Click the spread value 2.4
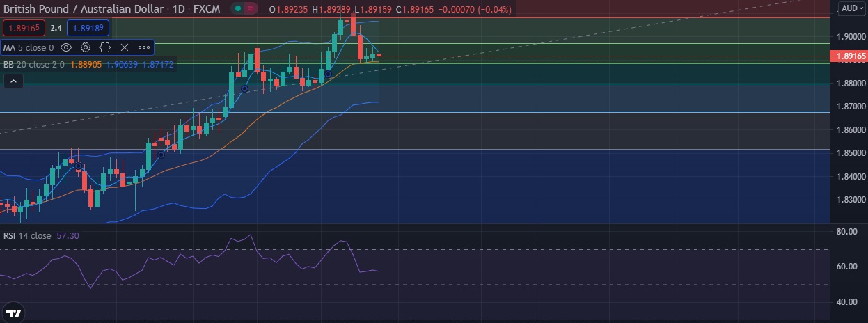Viewport: 868px width, 323px height. click(56, 29)
